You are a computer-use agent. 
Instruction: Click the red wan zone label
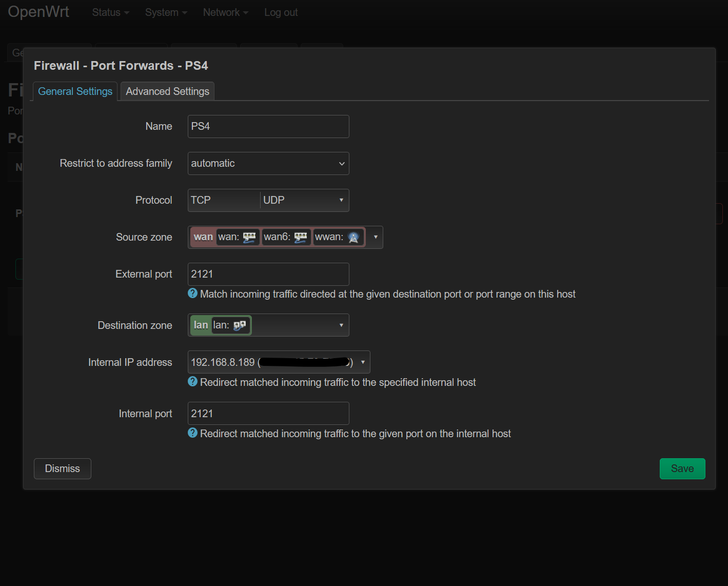click(x=203, y=237)
